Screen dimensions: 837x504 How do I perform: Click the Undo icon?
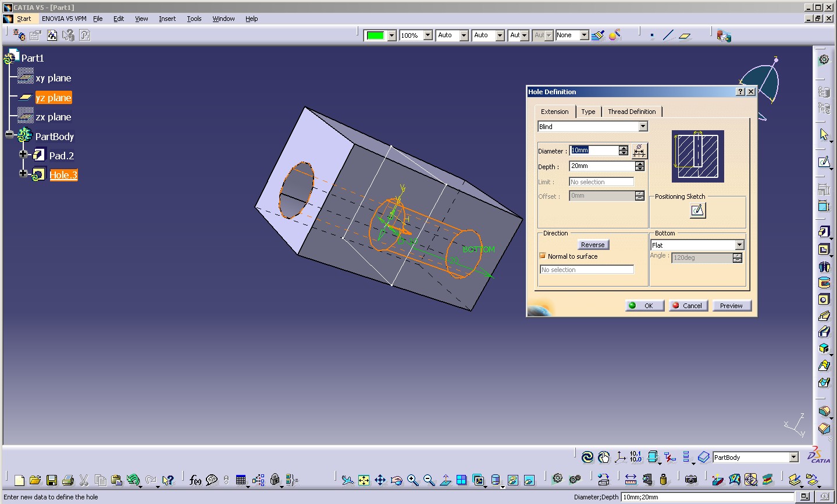coord(133,480)
